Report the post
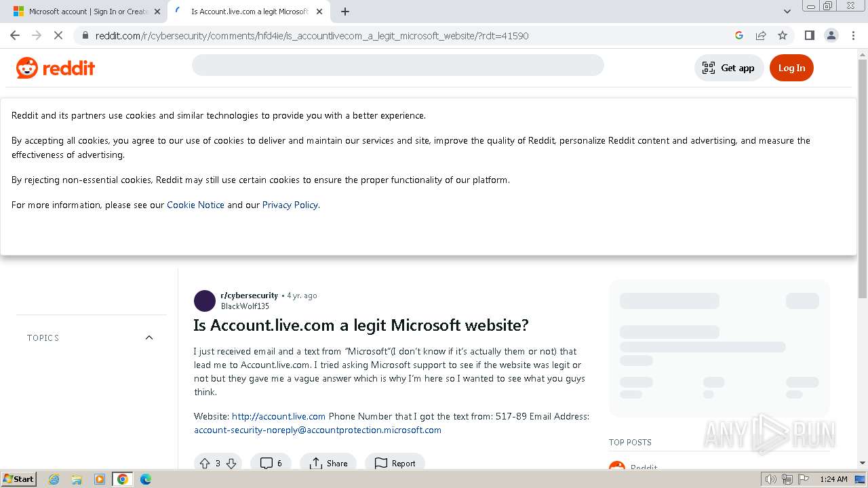The height and width of the screenshot is (488, 868). [x=395, y=464]
